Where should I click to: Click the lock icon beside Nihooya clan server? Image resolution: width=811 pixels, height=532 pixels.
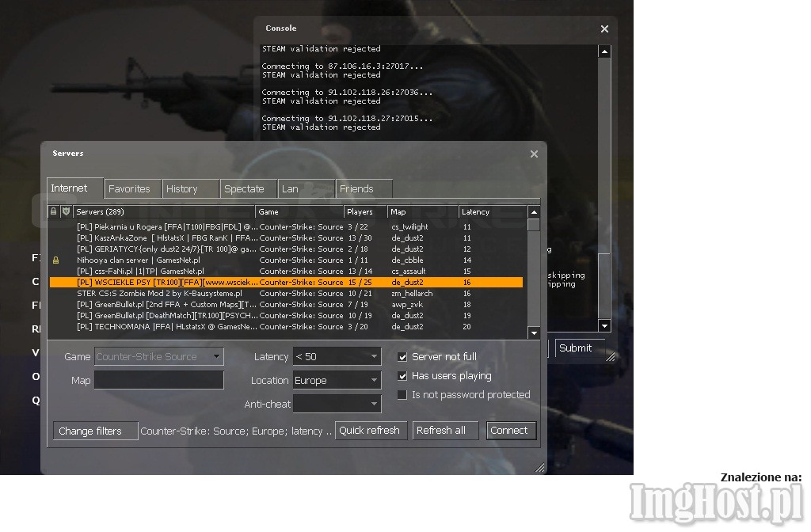tap(56, 260)
